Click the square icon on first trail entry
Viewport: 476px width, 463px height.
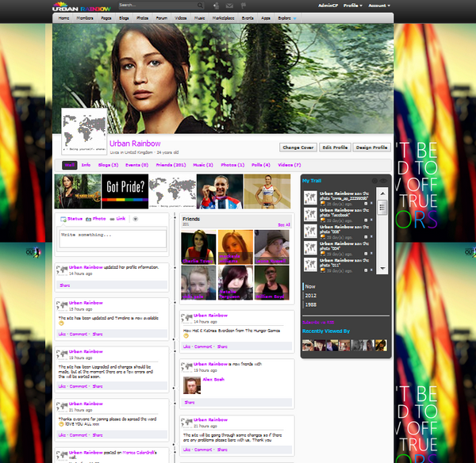(x=366, y=204)
